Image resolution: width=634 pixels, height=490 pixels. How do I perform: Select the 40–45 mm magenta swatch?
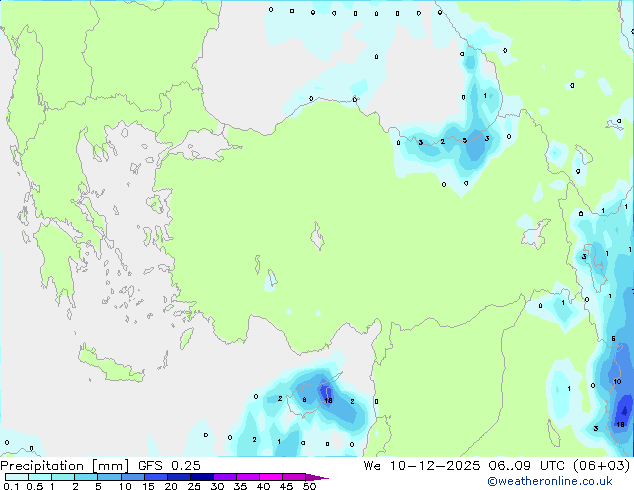(x=271, y=477)
